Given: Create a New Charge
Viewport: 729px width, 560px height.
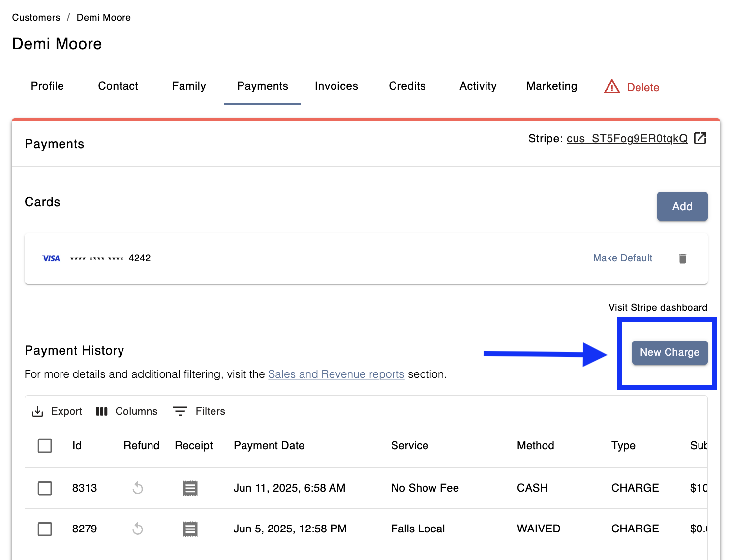Looking at the screenshot, I should (669, 352).
